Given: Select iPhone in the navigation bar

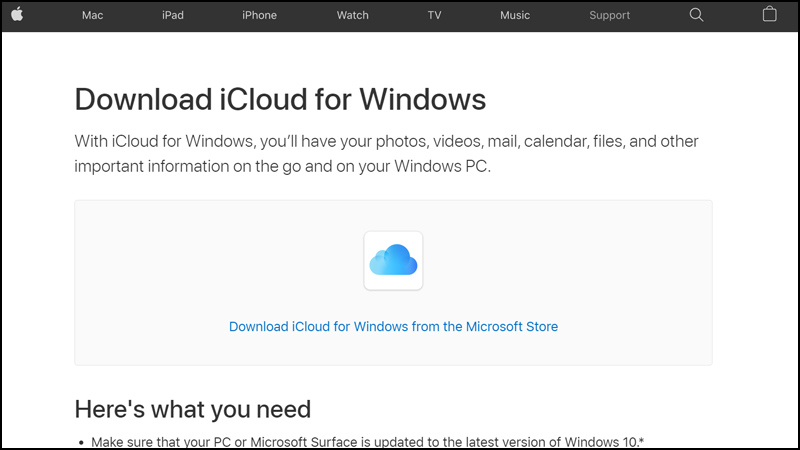Looking at the screenshot, I should pyautogui.click(x=259, y=15).
